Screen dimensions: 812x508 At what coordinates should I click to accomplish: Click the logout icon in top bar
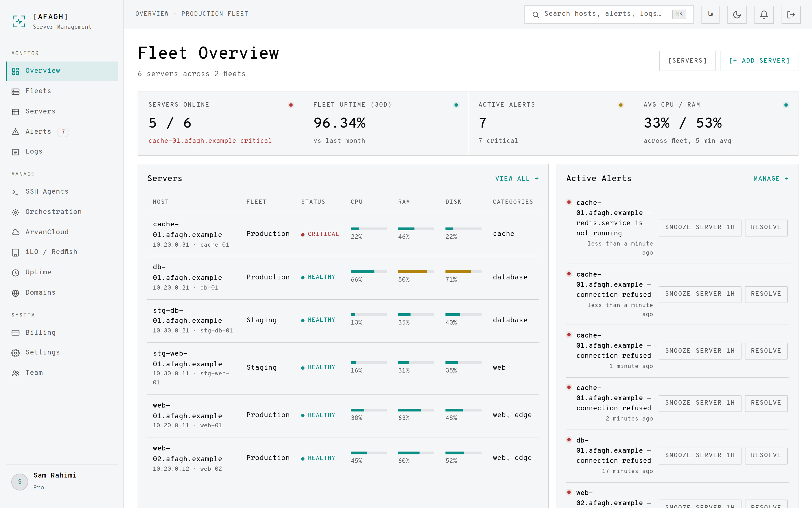point(791,14)
